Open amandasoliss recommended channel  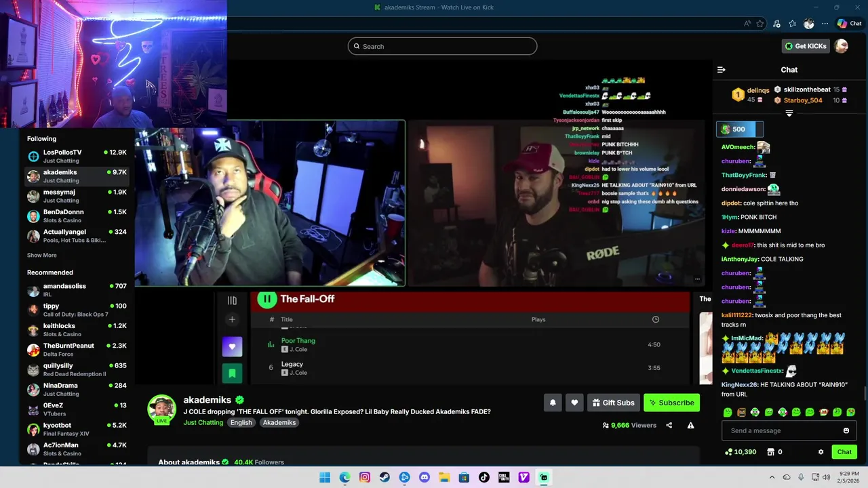click(x=77, y=290)
